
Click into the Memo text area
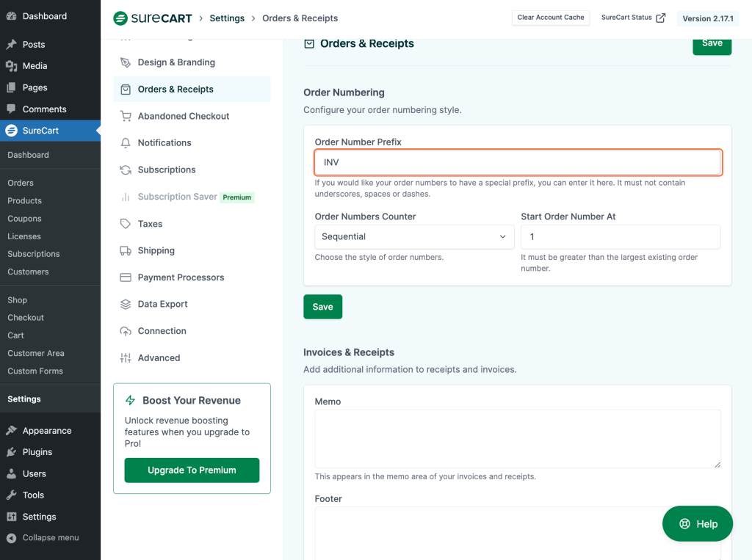pyautogui.click(x=517, y=438)
